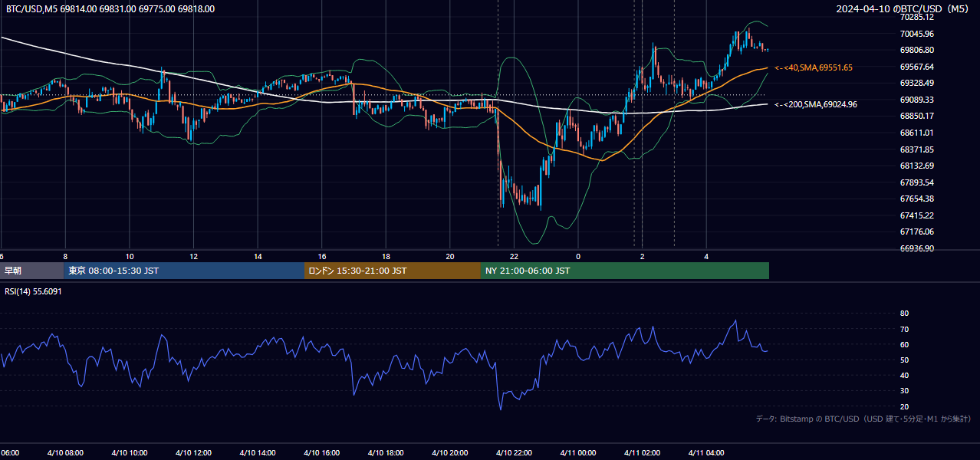Screen dimensions: 980x460
Task: Click the 4/10 20:00 bottom time label
Action: (x=450, y=453)
